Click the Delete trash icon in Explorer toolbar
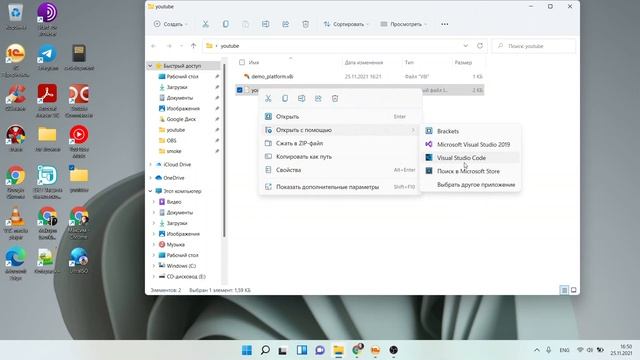 click(305, 24)
